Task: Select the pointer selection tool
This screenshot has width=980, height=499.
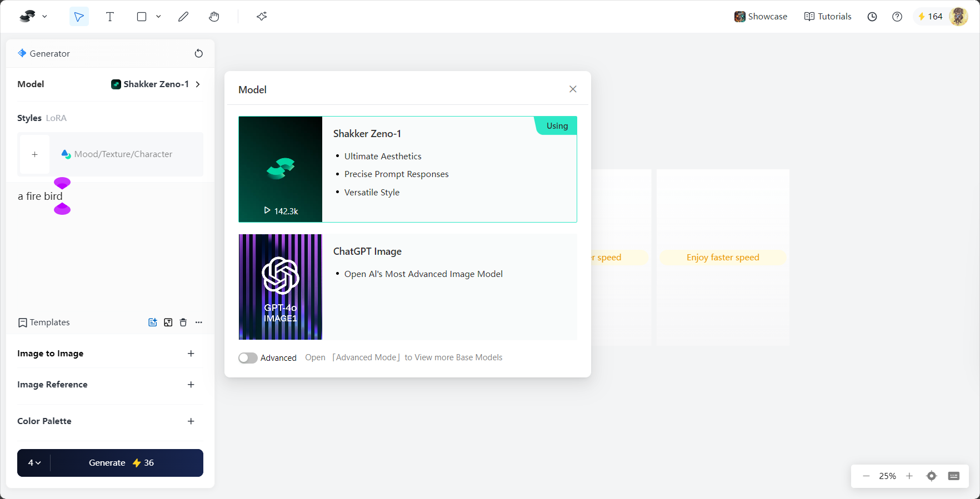Action: point(79,17)
